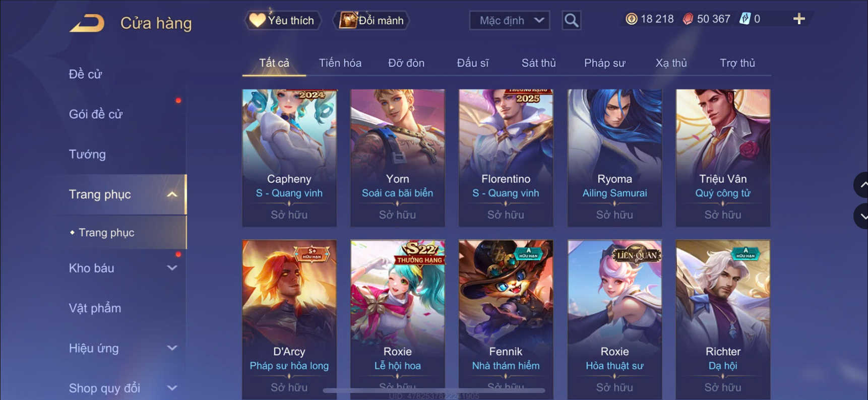868x400 pixels.
Task: Click the scroll-down arrow at right edge
Action: coord(862,217)
